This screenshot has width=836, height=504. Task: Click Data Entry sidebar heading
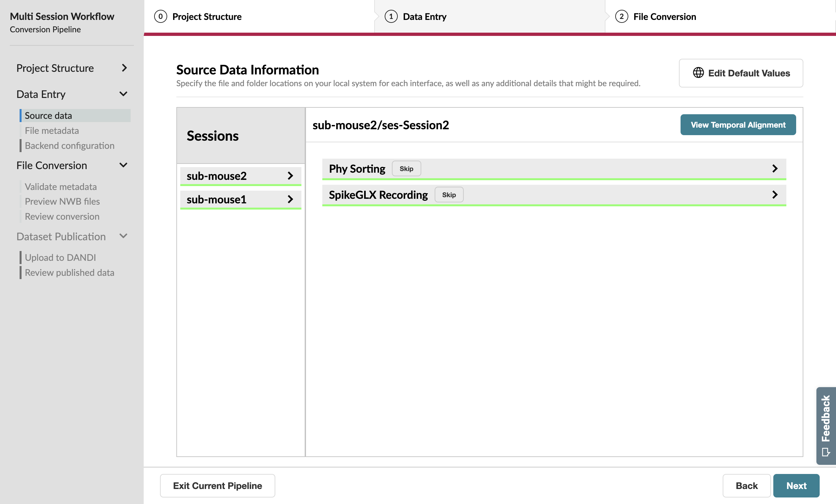point(41,94)
